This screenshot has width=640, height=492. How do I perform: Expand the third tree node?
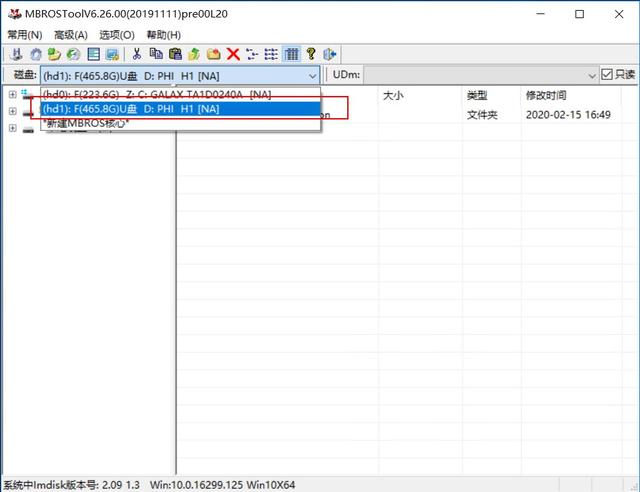pyautogui.click(x=13, y=128)
